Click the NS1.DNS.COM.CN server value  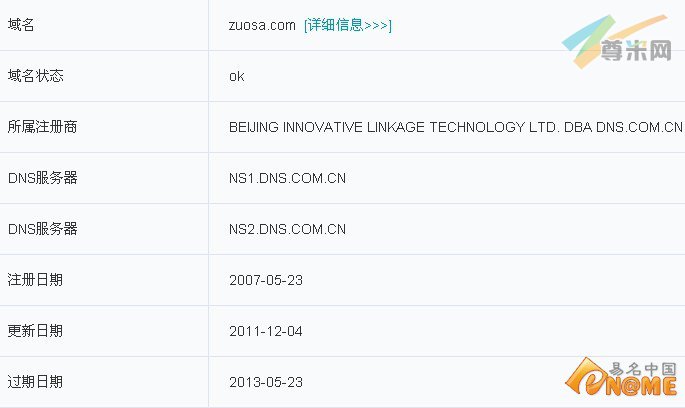[x=287, y=178]
